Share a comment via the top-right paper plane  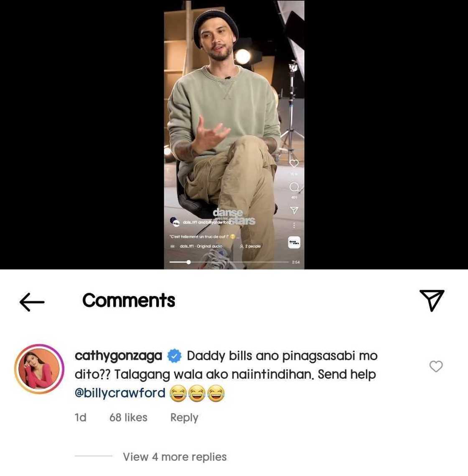432,299
